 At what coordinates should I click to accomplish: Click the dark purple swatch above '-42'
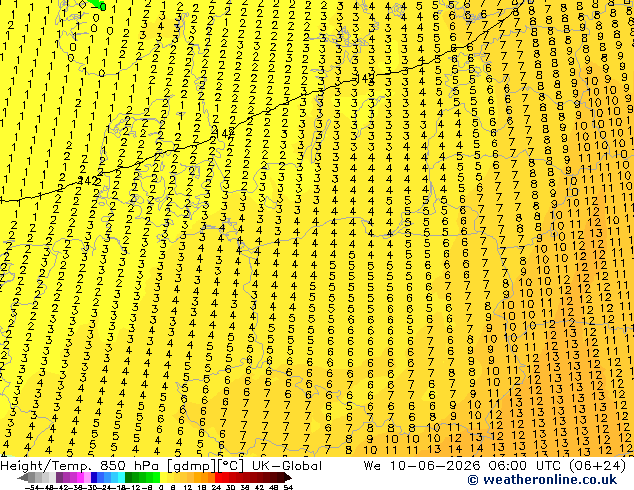coord(59,478)
